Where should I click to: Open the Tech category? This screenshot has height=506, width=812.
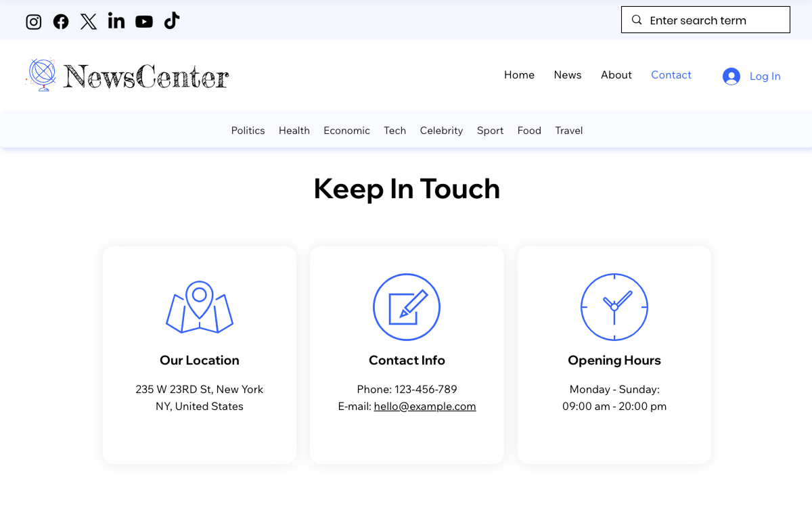tap(395, 131)
